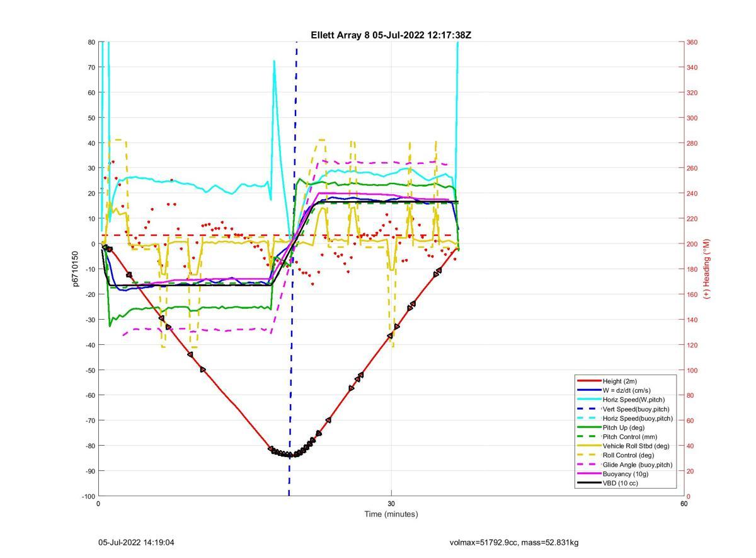Click the left y-axis tick '-100'
The width and height of the screenshot is (756, 558).
pos(89,496)
